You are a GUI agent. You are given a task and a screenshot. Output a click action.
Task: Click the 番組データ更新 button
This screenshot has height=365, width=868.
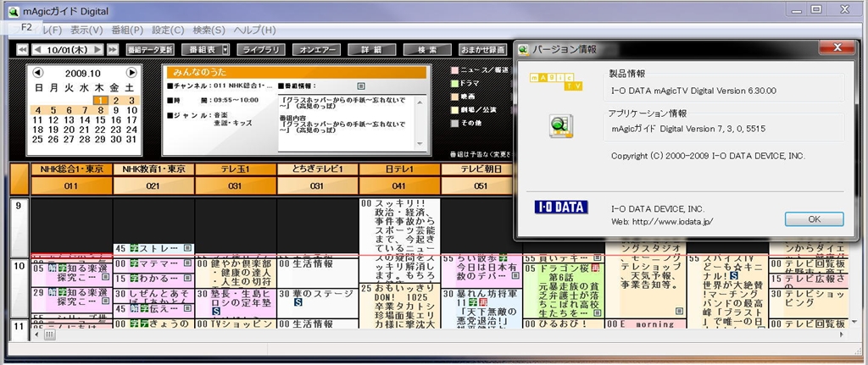click(150, 50)
